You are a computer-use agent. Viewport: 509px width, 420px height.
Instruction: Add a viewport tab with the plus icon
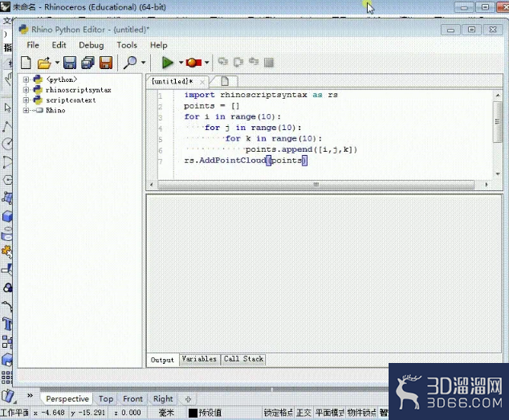[189, 399]
